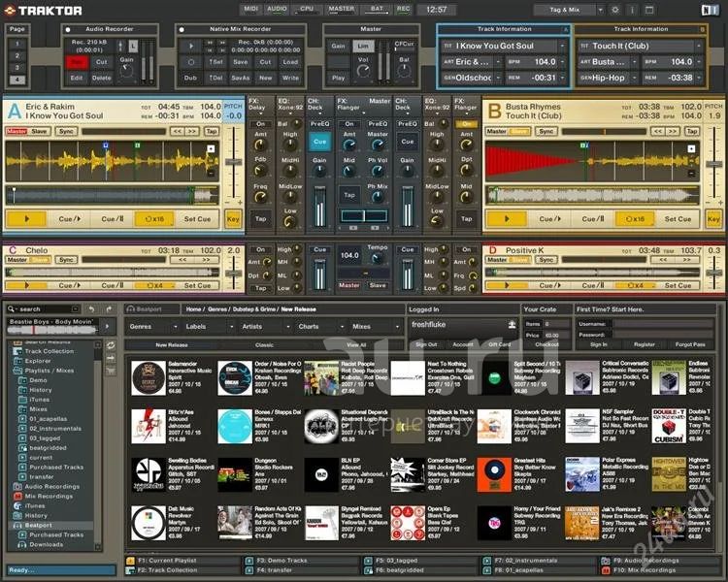Switch to the New Release tab
This screenshot has height=582, width=728.
point(171,345)
